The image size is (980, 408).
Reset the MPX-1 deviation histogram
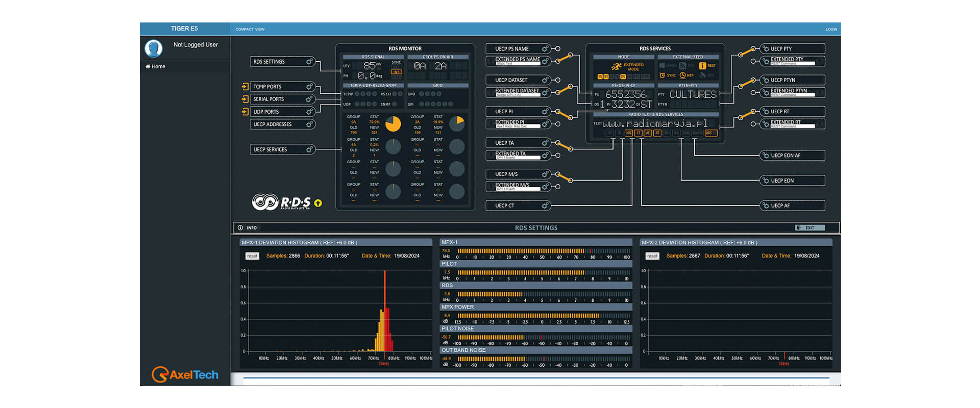click(252, 256)
